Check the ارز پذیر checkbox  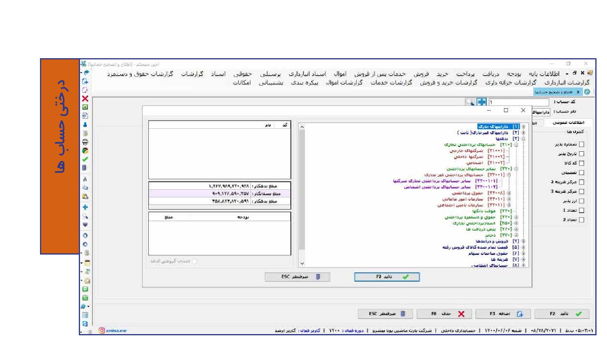[581, 201]
